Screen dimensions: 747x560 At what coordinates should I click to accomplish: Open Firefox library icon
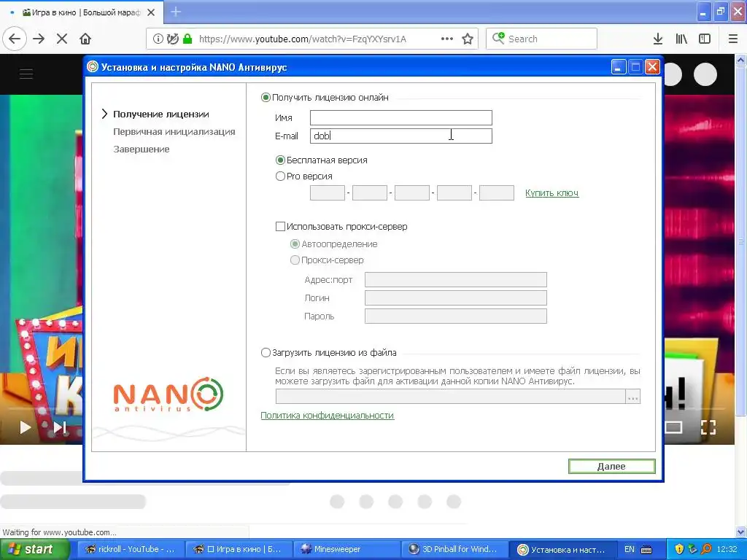coord(681,39)
